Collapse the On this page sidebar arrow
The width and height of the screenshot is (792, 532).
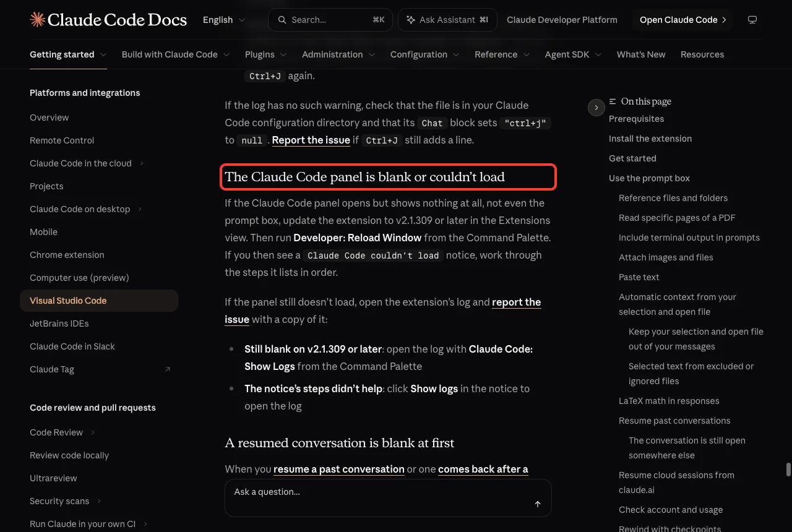pyautogui.click(x=596, y=108)
